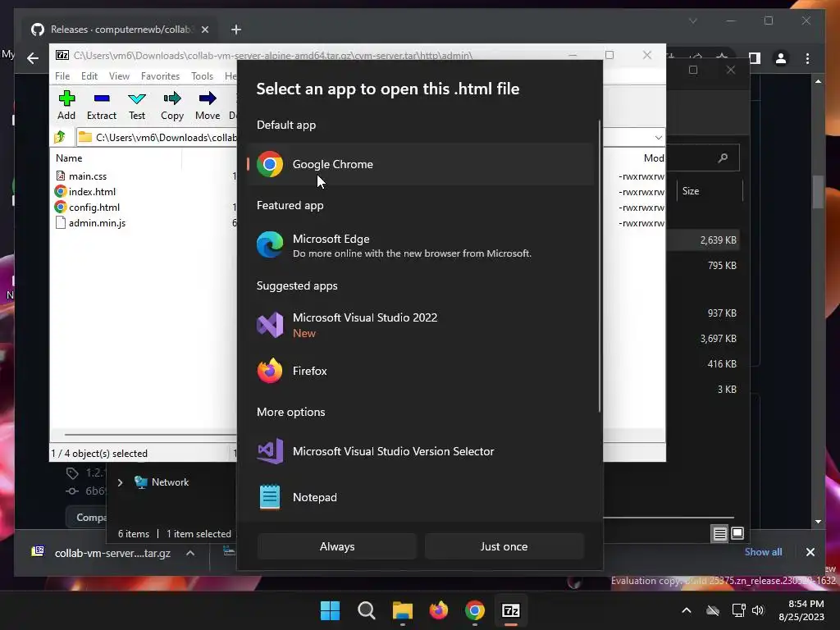Choose Google Chrome as the default app
The height and width of the screenshot is (630, 840).
tap(421, 164)
